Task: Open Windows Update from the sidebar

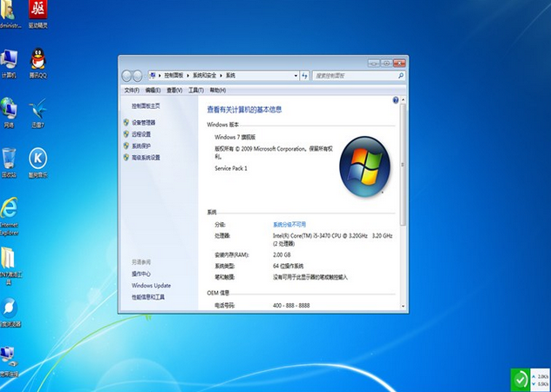Action: tap(151, 285)
